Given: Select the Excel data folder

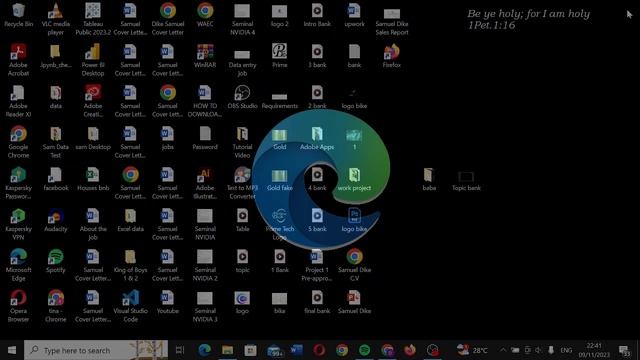Looking at the screenshot, I should pyautogui.click(x=131, y=220).
